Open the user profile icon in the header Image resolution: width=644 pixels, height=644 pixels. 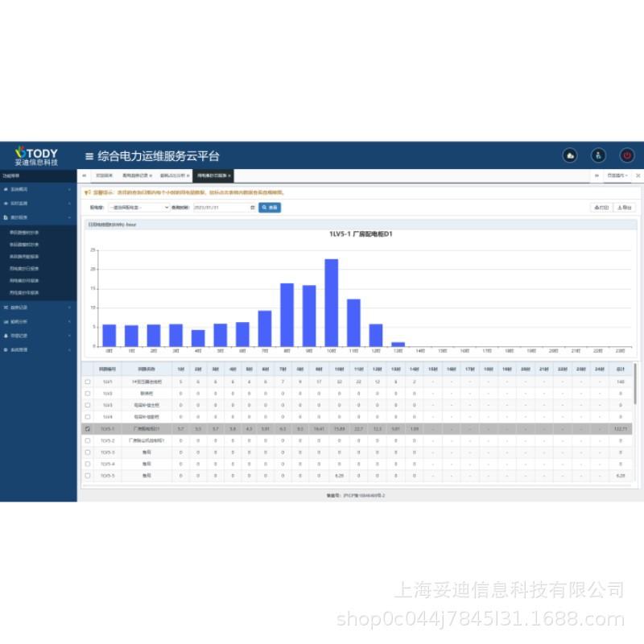tap(598, 155)
